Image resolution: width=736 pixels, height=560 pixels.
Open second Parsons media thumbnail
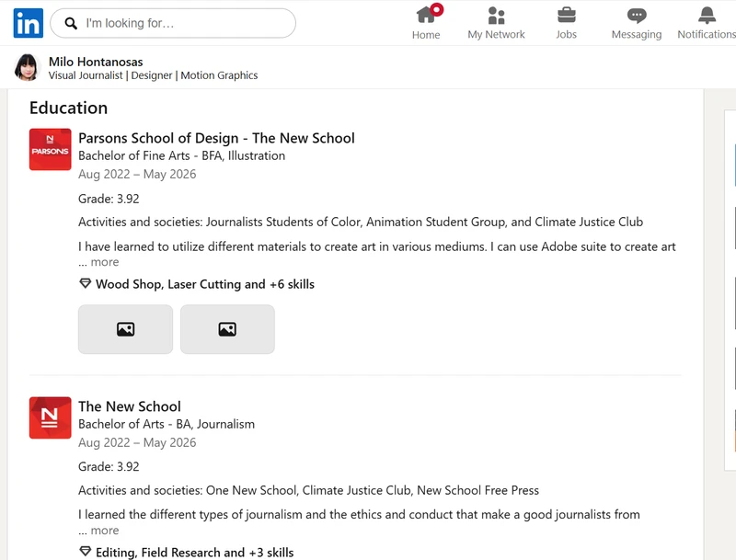coord(227,329)
